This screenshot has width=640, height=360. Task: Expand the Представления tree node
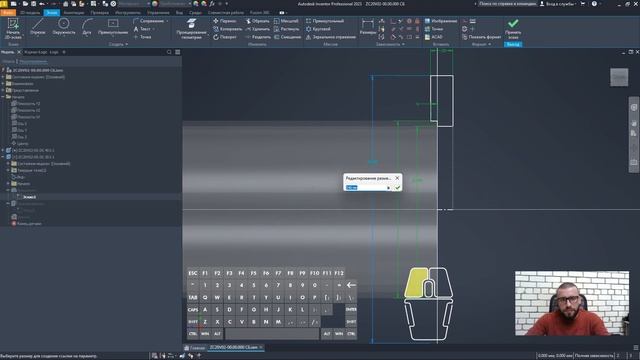[x=3, y=90]
